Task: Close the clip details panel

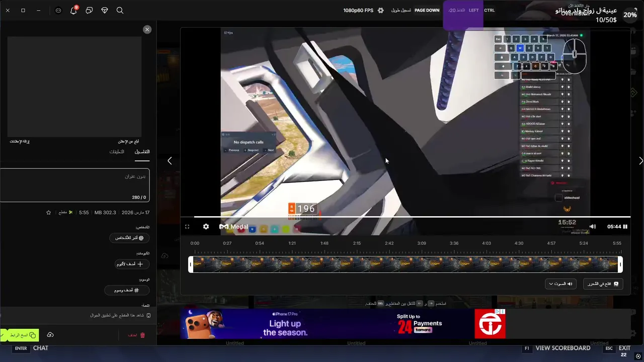Action: [147, 30]
